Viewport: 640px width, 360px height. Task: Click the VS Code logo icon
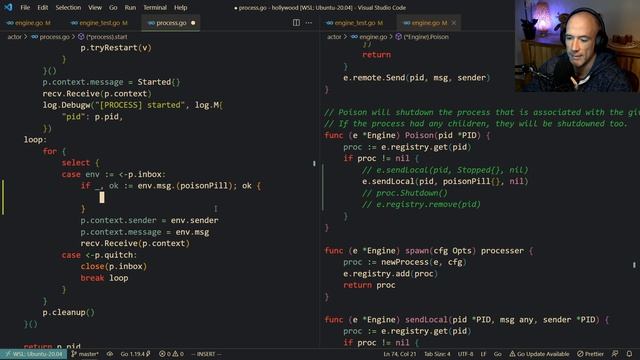tap(8, 7)
